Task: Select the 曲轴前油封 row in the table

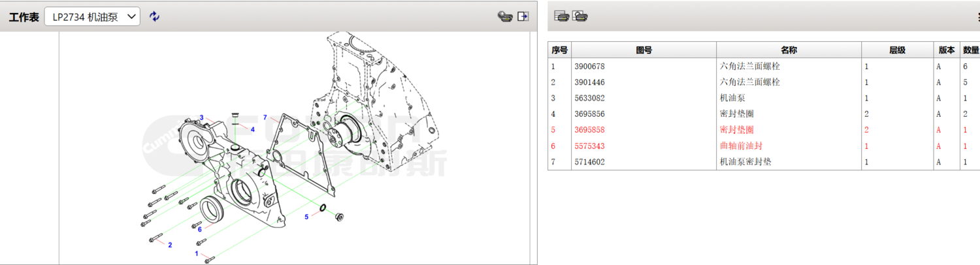Action: click(741, 146)
